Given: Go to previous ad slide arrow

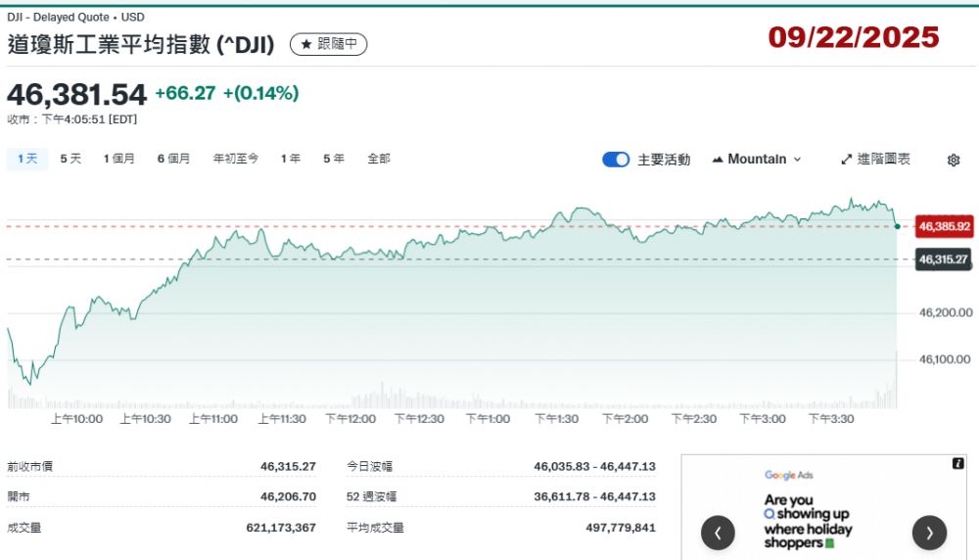Looking at the screenshot, I should (718, 533).
